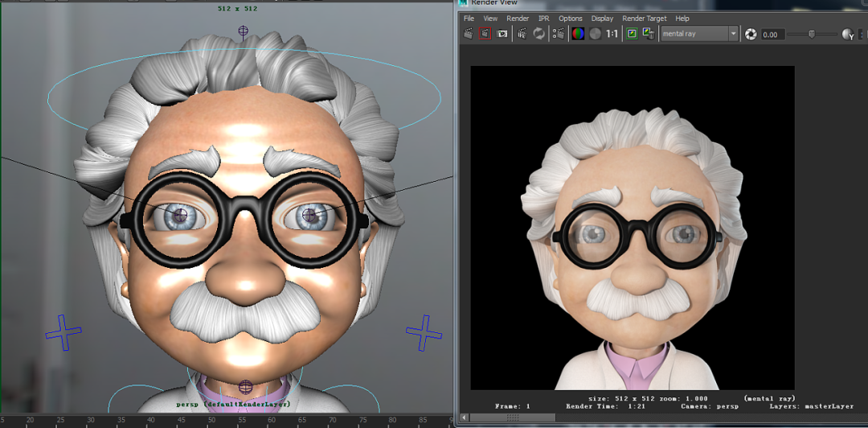
Task: Click the Keep image icon
Action: pyautogui.click(x=632, y=34)
